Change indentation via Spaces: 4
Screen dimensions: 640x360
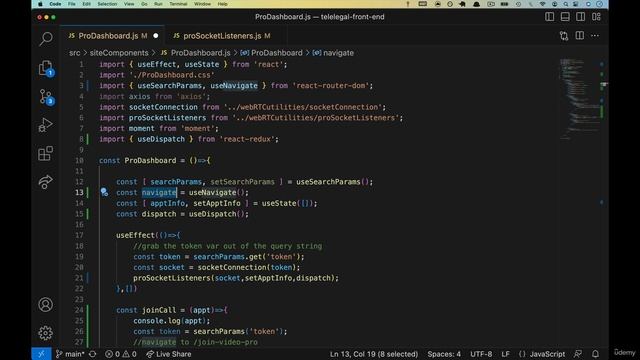pos(444,354)
